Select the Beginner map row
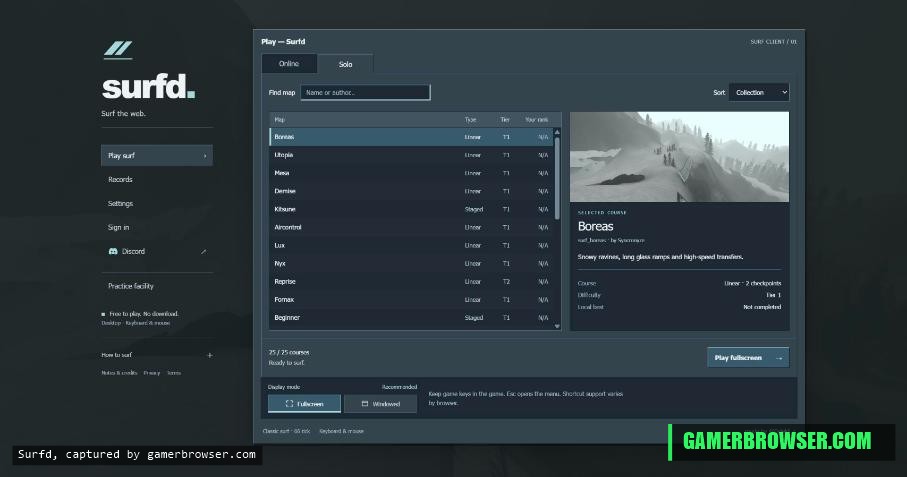 tap(411, 317)
